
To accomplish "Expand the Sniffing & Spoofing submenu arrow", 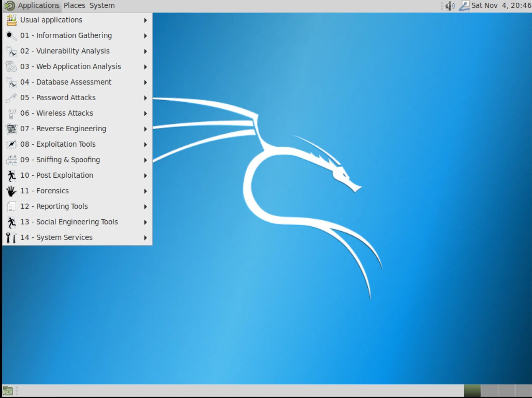I will point(146,160).
